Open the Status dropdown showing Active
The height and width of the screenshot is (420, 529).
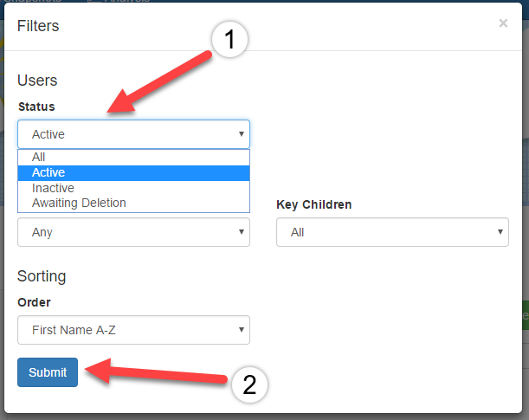tap(133, 134)
